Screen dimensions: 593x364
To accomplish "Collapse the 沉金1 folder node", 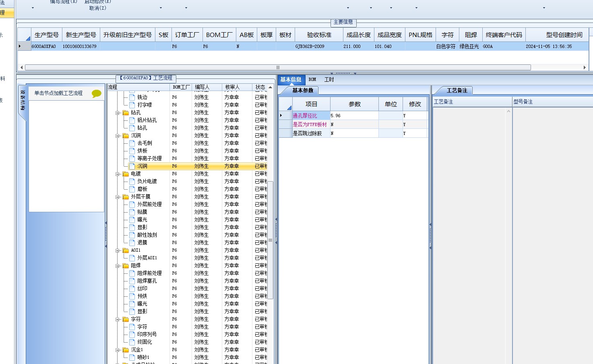I will tap(118, 350).
